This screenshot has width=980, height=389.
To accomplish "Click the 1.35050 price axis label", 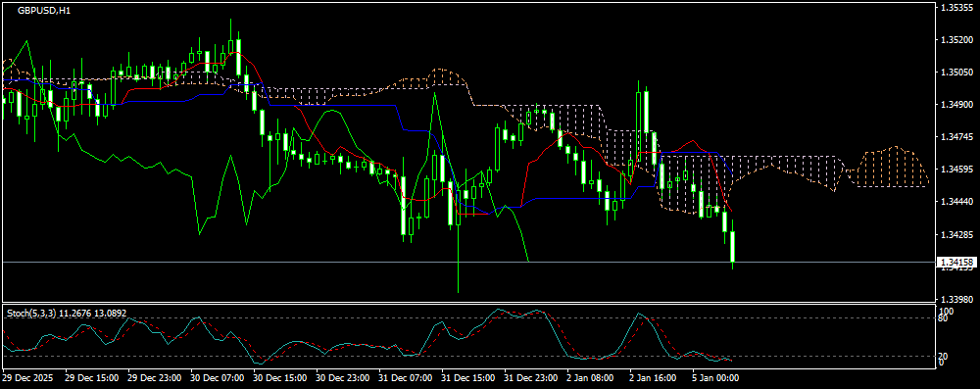I will click(x=956, y=73).
